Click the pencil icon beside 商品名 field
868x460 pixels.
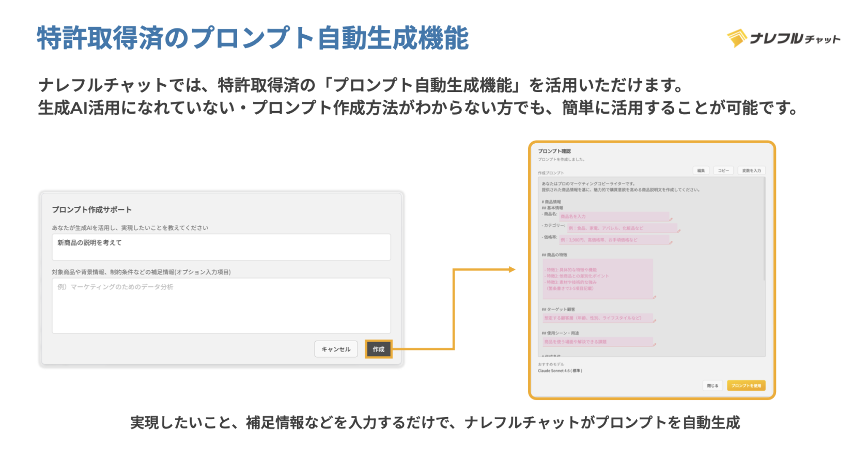(x=671, y=220)
